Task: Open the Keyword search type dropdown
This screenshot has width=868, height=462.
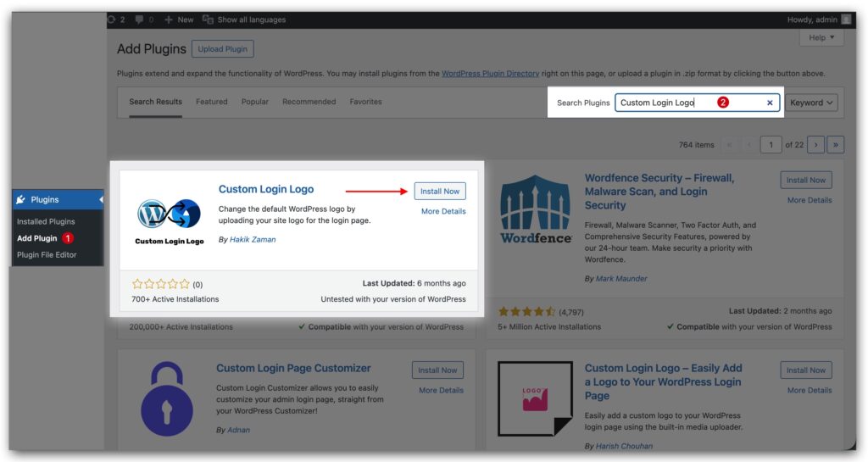Action: 812,103
